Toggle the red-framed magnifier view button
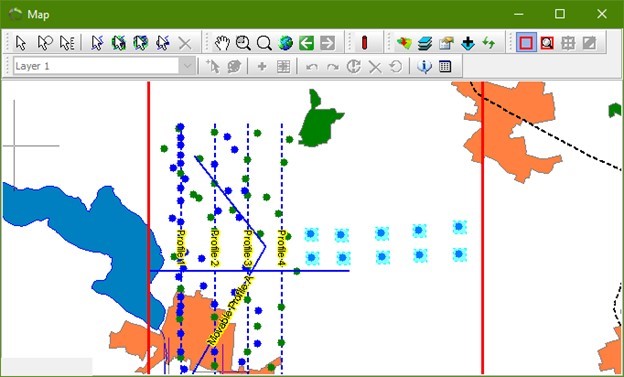The height and width of the screenshot is (377, 624). click(x=547, y=43)
